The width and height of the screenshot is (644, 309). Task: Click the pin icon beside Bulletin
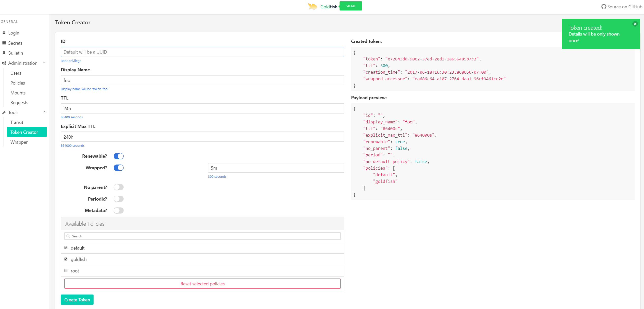(x=4, y=53)
